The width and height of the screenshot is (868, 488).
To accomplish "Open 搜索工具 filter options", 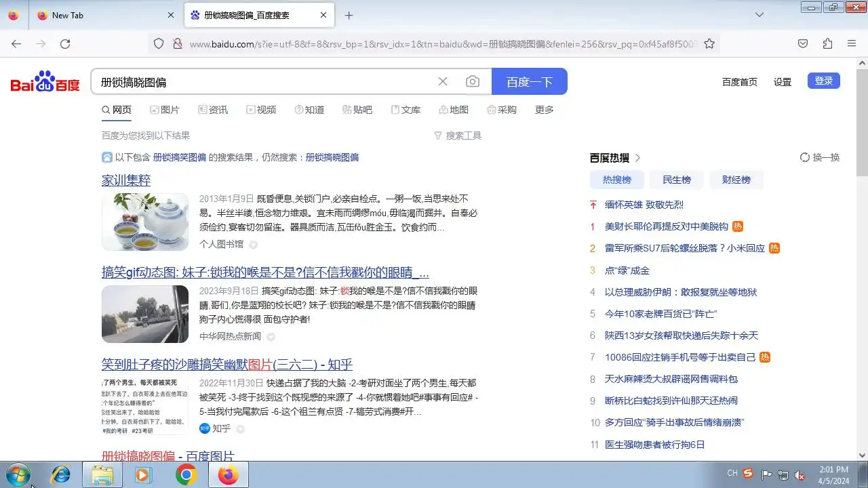I will (458, 136).
